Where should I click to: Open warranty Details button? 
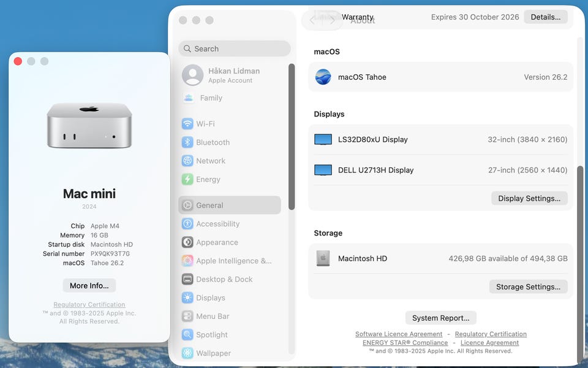click(546, 17)
